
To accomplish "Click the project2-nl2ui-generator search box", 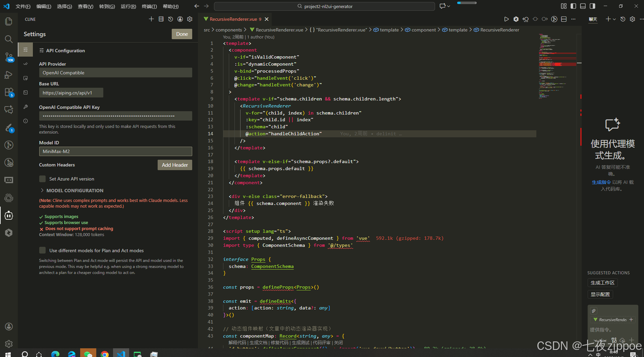I will pyautogui.click(x=325, y=7).
